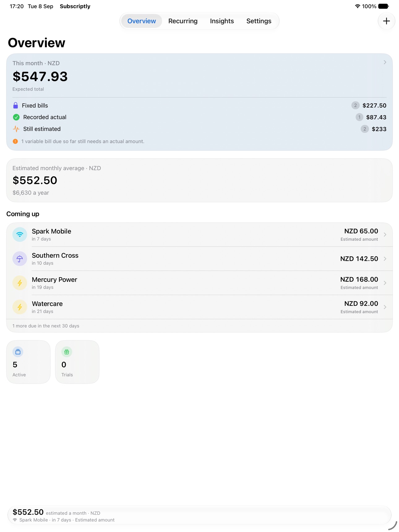Switch to the Recurring tab
The width and height of the screenshot is (399, 532).
point(183,21)
